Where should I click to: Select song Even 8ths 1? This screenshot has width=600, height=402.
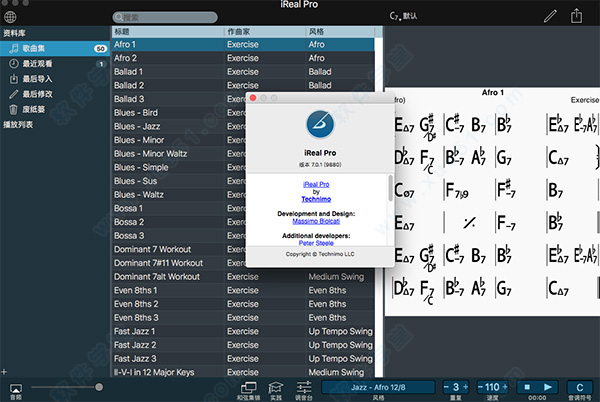[243, 290]
